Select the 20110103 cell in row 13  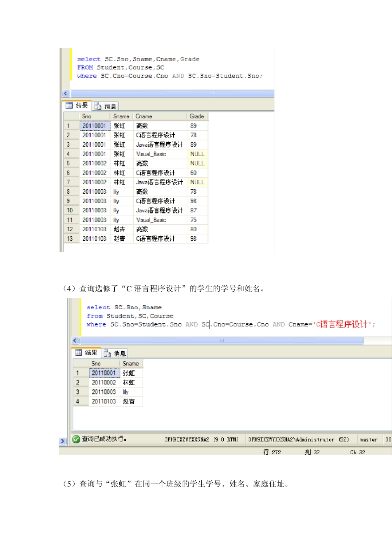pyautogui.click(x=94, y=239)
